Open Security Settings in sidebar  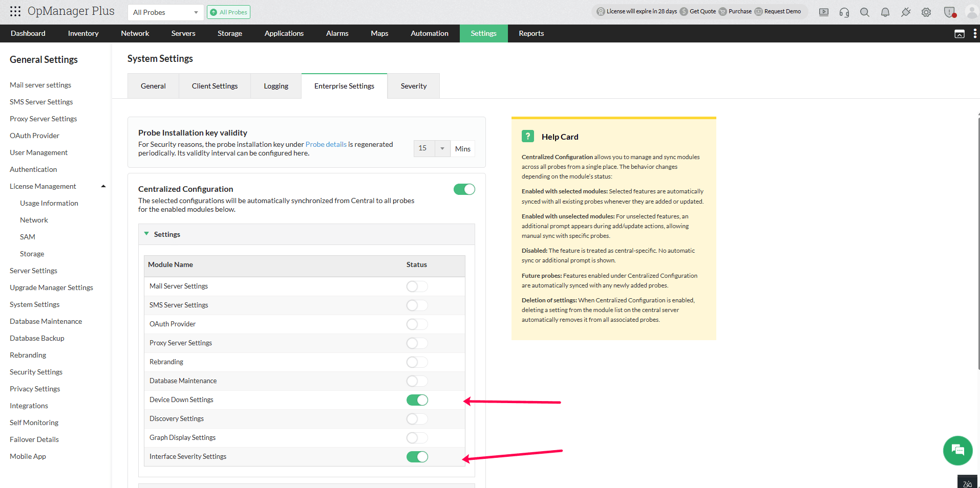pos(36,372)
